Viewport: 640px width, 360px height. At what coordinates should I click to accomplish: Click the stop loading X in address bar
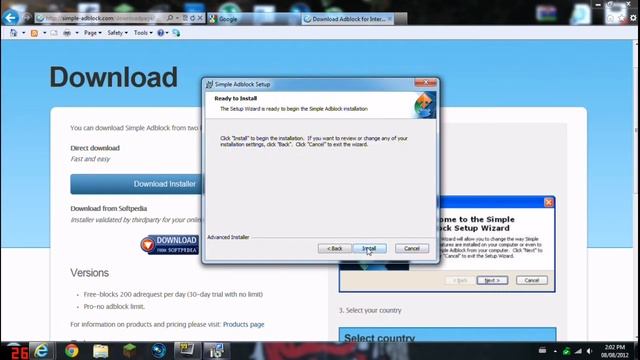tap(200, 18)
